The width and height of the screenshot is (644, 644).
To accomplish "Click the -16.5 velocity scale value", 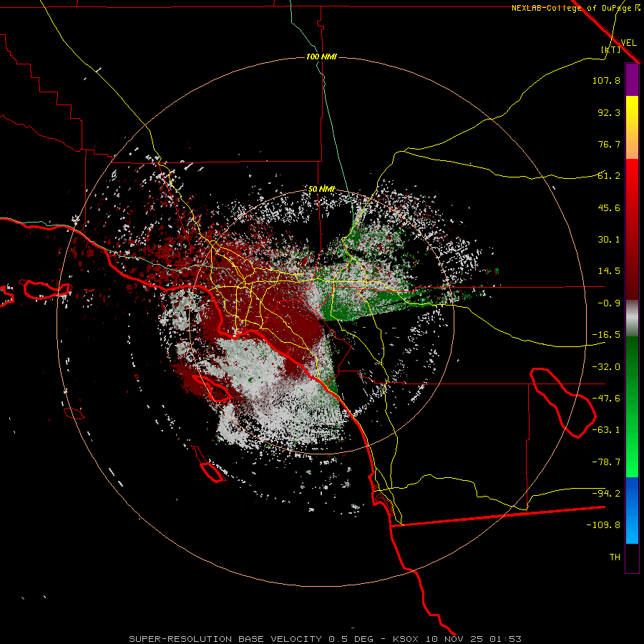I will tap(606, 335).
